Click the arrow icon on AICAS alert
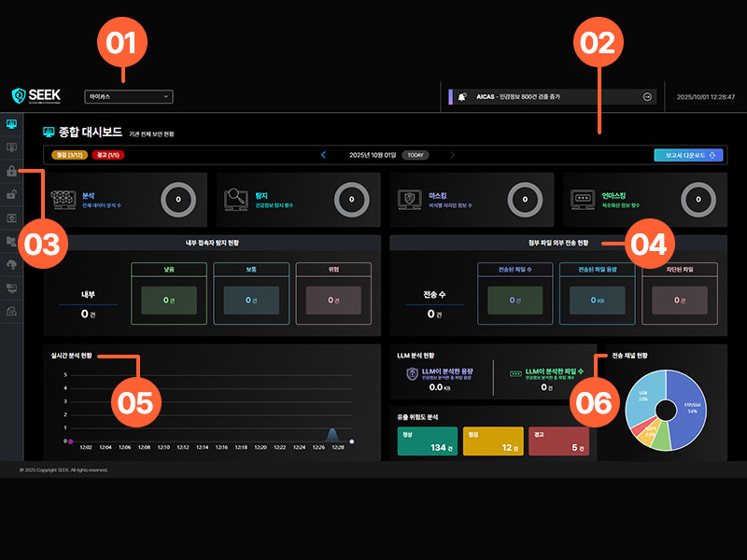Screen dimensions: 747x560 (647, 96)
